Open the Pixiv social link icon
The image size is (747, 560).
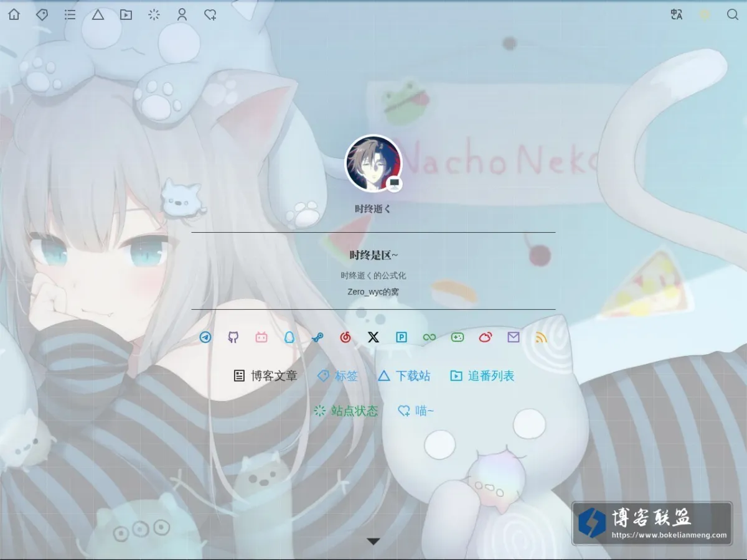coord(402,337)
